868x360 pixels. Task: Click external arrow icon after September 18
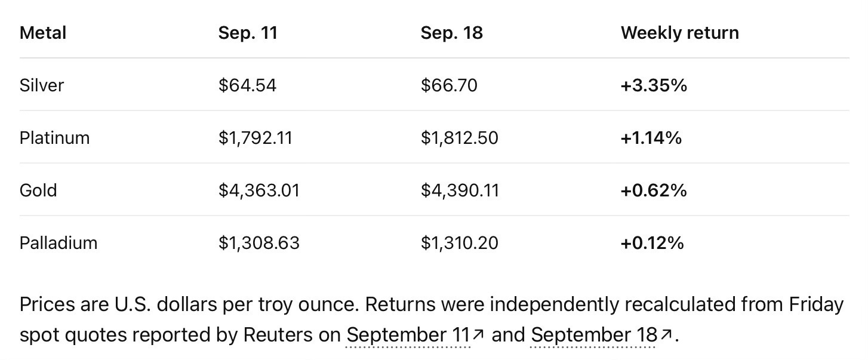tap(667, 334)
